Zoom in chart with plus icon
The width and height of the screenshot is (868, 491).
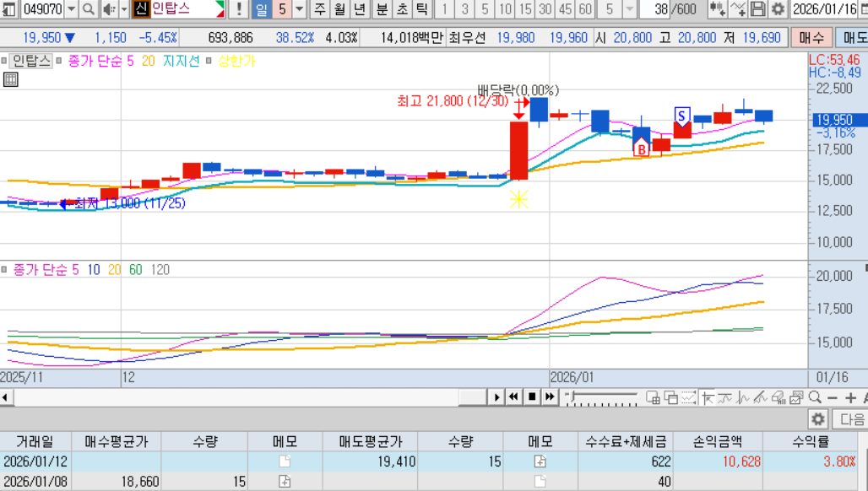[851, 398]
